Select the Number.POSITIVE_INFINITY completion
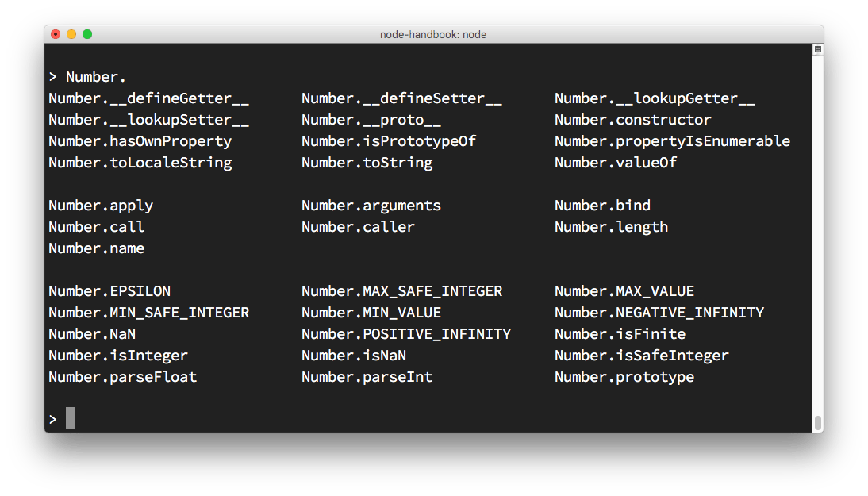Image resolution: width=868 pixels, height=496 pixels. point(405,333)
